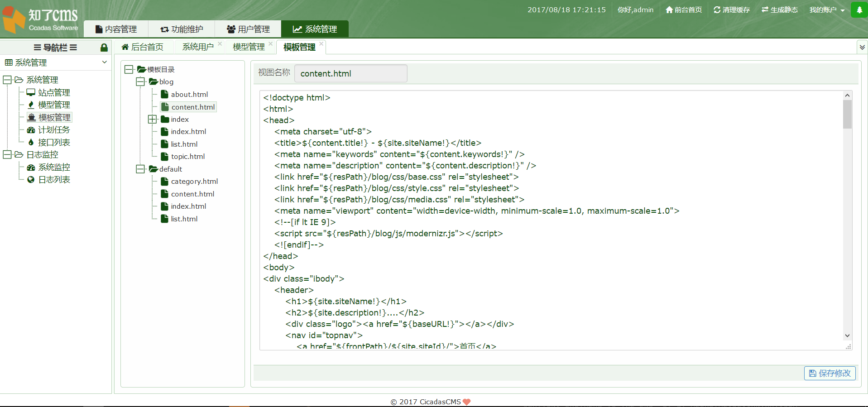868x407 pixels.
Task: Click the 计划任务 icon in sidebar
Action: pos(31,130)
